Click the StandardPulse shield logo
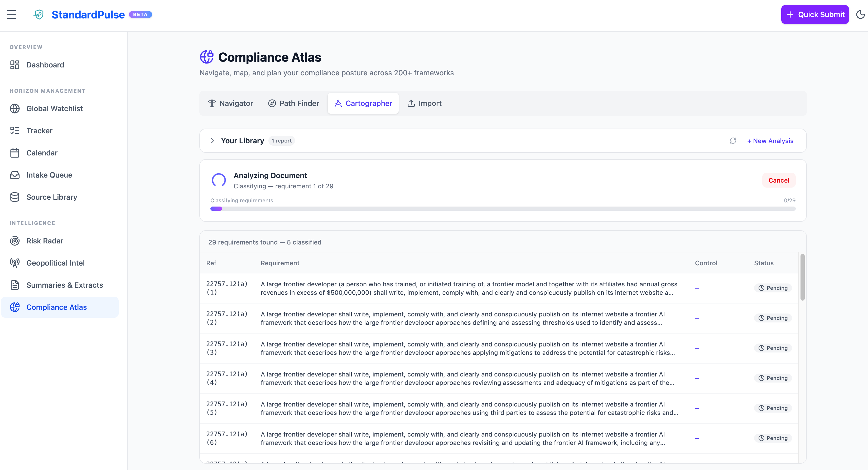Viewport: 868px width, 470px height. coord(38,14)
